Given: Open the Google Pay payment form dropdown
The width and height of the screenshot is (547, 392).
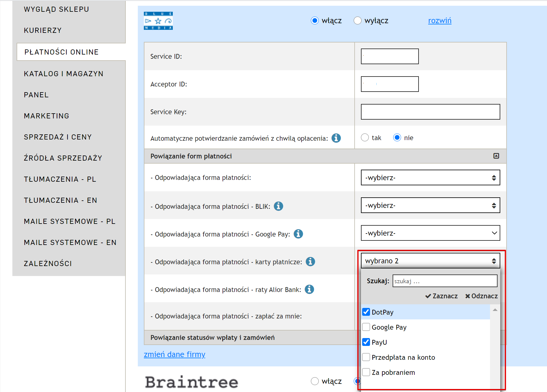Looking at the screenshot, I should point(430,233).
